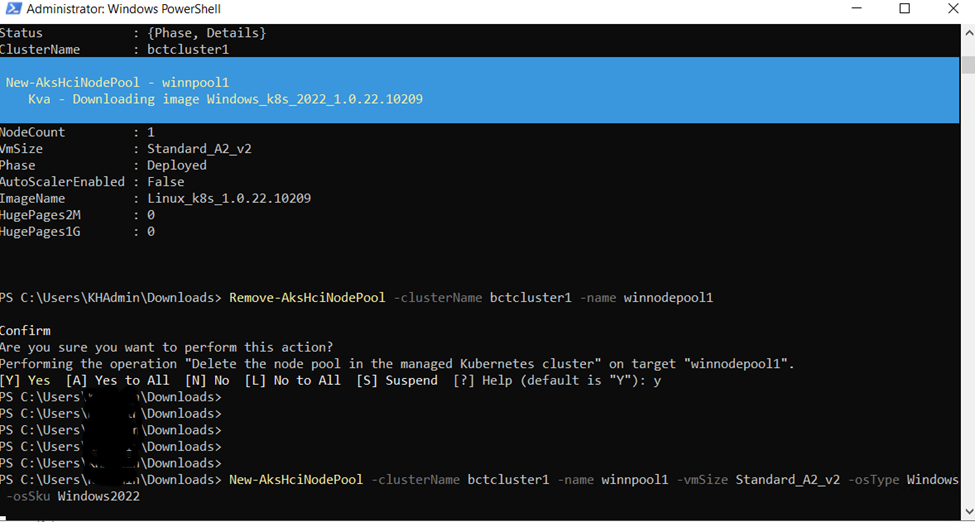The width and height of the screenshot is (975, 522).
Task: Click the 'Confirm' heading text
Action: (25, 331)
